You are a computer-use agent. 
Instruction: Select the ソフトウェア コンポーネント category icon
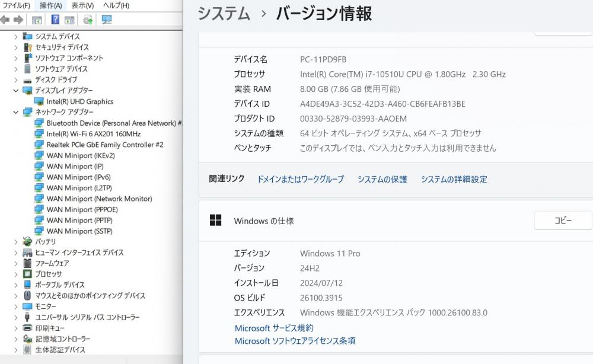(27, 58)
